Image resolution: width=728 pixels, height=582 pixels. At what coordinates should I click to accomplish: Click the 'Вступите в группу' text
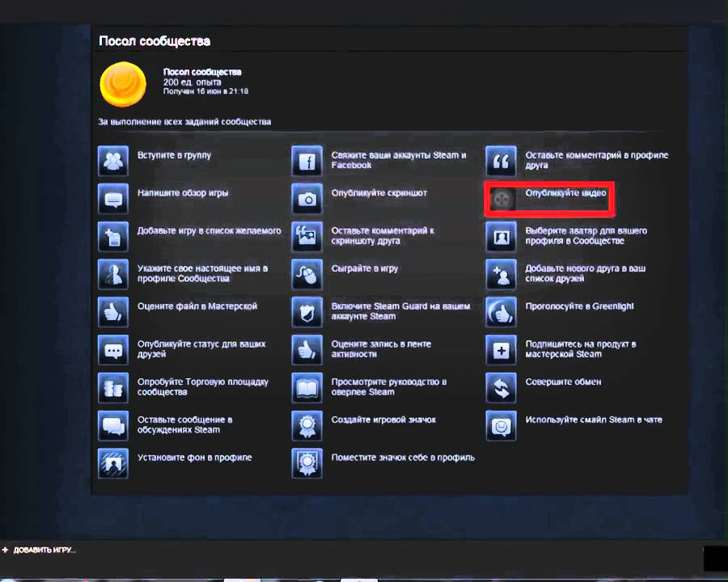(174, 155)
